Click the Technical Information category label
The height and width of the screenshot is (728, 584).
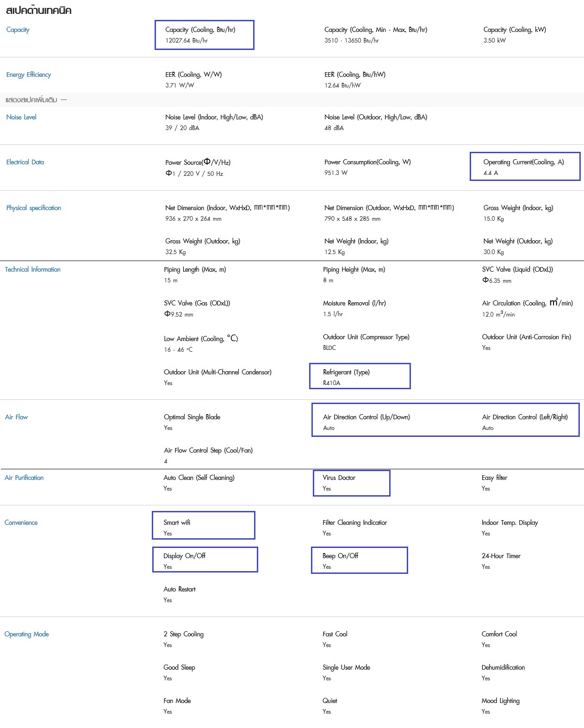[32, 269]
